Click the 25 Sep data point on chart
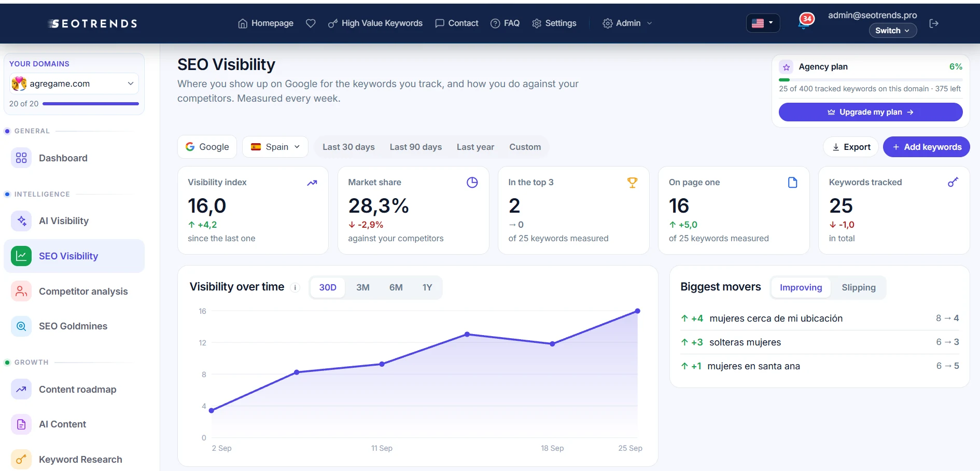 638,311
